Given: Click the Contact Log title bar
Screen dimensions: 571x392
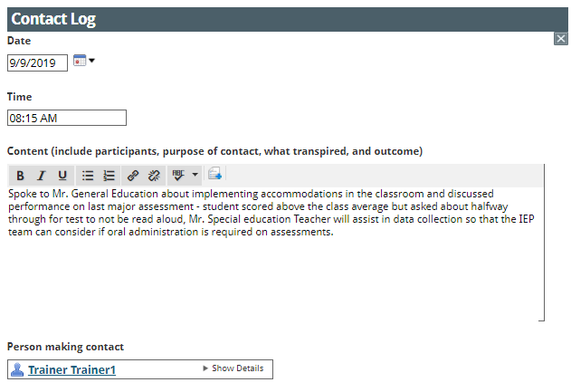Looking at the screenshot, I should (288, 19).
